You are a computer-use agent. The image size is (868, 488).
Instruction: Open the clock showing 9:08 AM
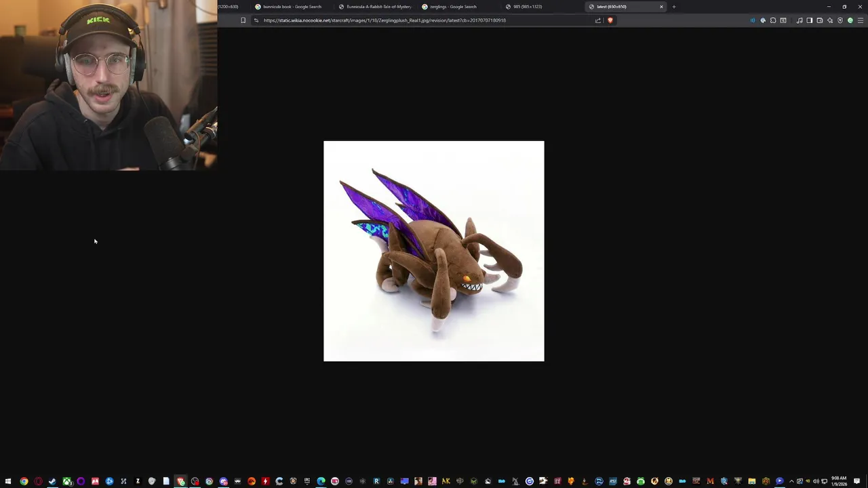coord(839,481)
